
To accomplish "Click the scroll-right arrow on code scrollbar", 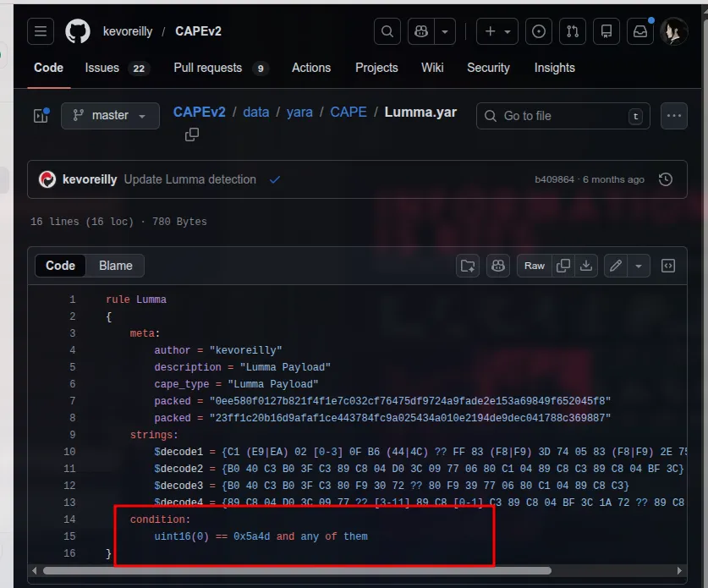I will [x=679, y=571].
